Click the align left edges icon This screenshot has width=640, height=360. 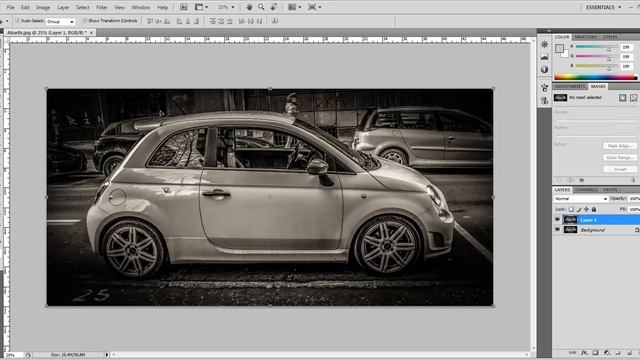[x=180, y=21]
